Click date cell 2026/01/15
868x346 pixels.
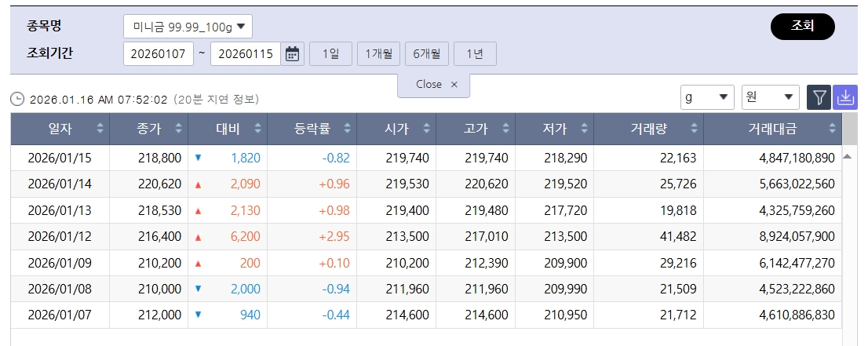(60, 158)
